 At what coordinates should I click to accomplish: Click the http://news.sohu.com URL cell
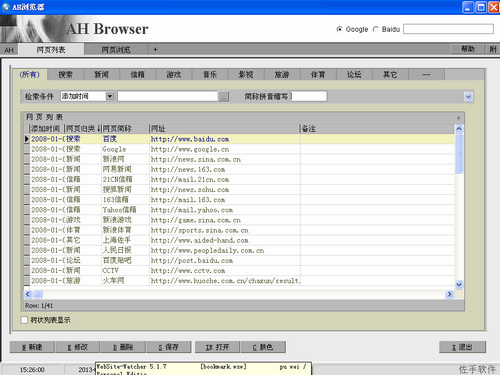(x=225, y=190)
